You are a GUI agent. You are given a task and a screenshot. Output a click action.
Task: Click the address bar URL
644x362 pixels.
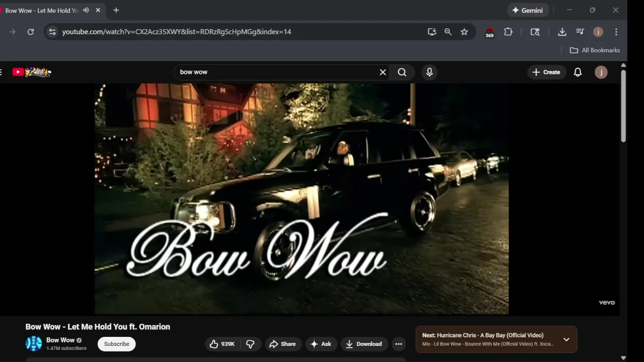(177, 32)
